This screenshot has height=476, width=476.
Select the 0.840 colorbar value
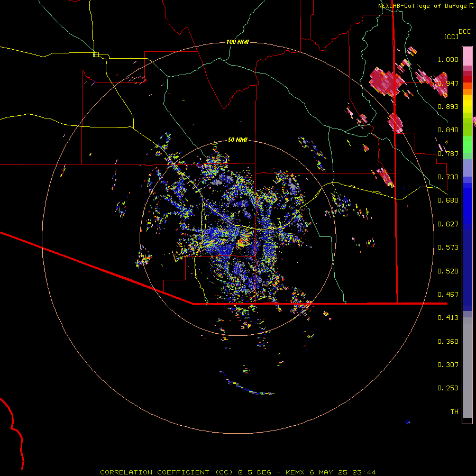click(448, 130)
